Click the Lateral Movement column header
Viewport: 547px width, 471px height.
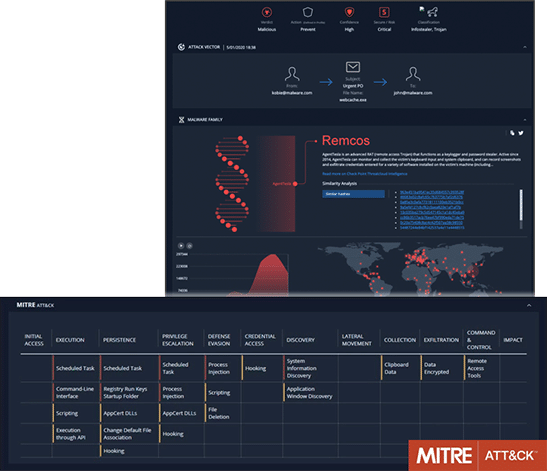[x=357, y=340]
